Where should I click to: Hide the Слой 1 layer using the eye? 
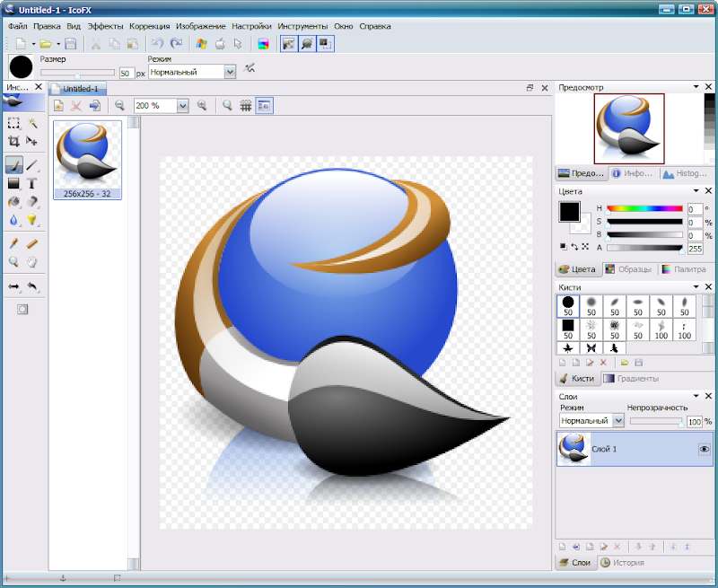point(705,449)
